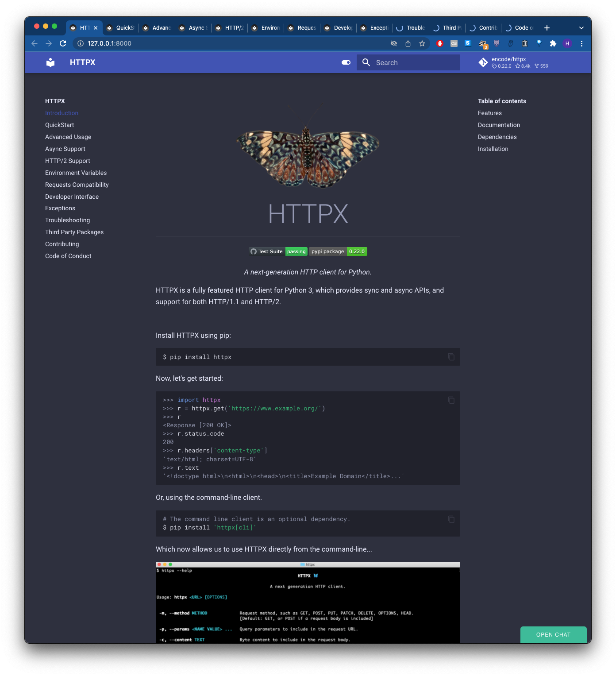Open the H profile avatar
This screenshot has width=616, height=676.
pos(567,43)
